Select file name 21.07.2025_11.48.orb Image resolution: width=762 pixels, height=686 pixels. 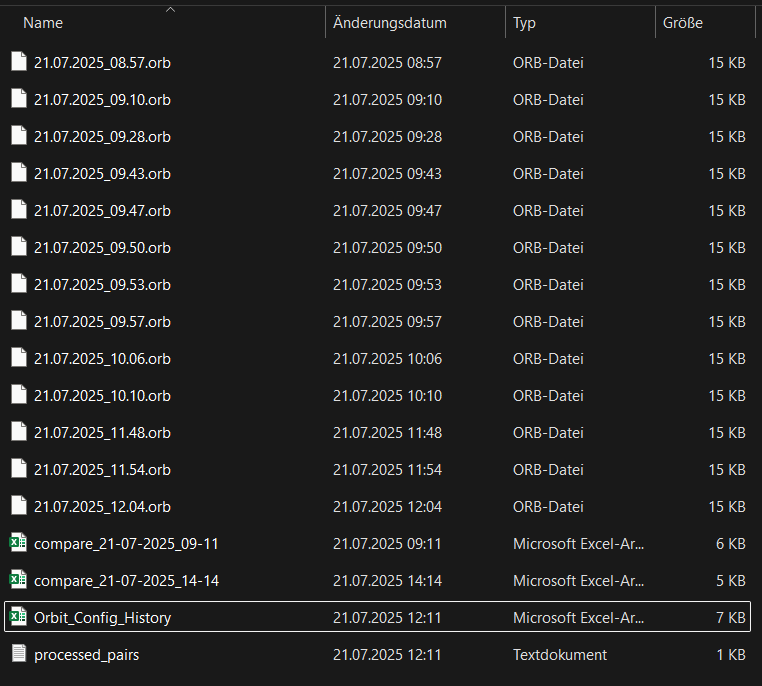coord(103,432)
